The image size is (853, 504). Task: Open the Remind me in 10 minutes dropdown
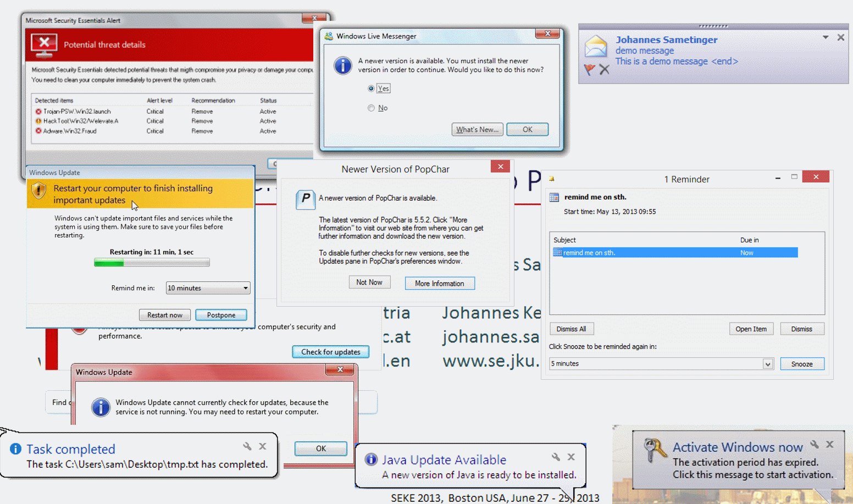pyautogui.click(x=208, y=288)
